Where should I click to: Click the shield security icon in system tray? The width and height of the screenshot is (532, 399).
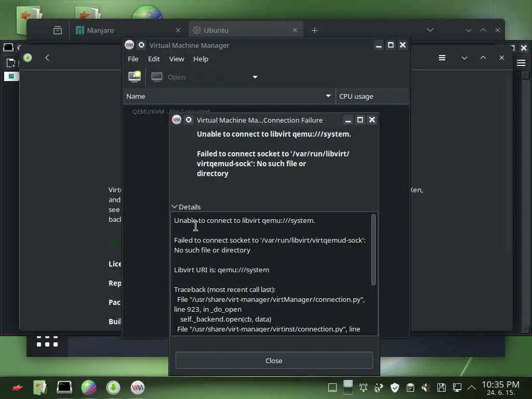tap(395, 387)
